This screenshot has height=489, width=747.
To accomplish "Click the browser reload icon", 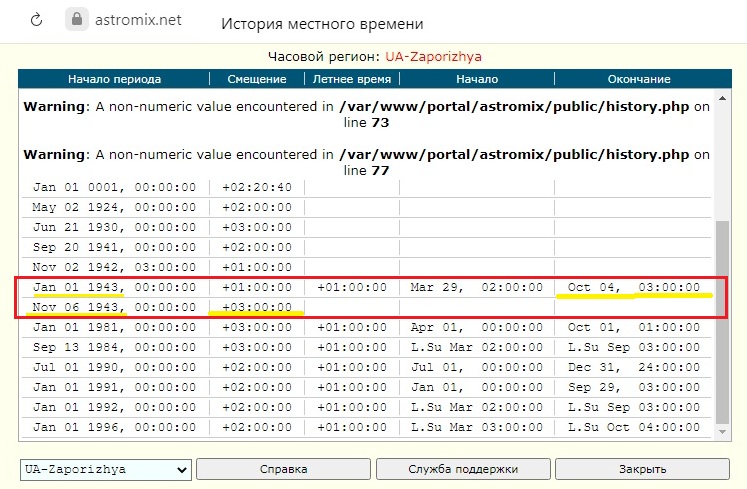I will coord(37,20).
